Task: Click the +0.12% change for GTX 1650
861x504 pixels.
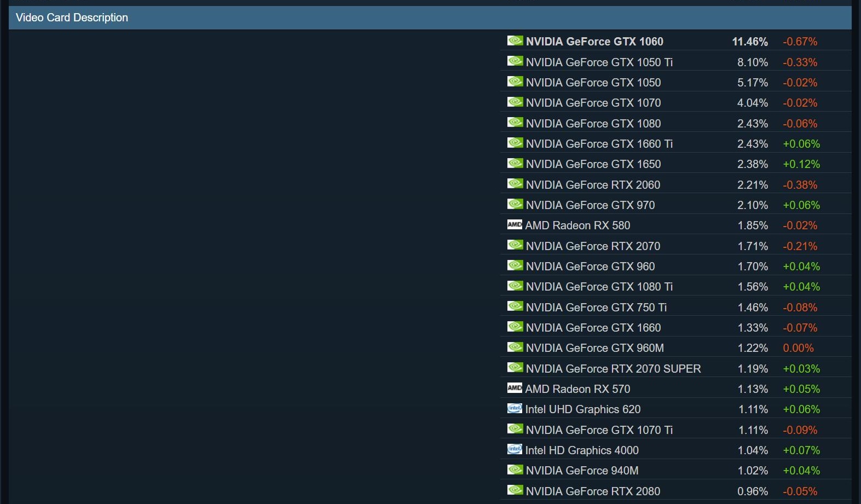Action: pyautogui.click(x=801, y=164)
